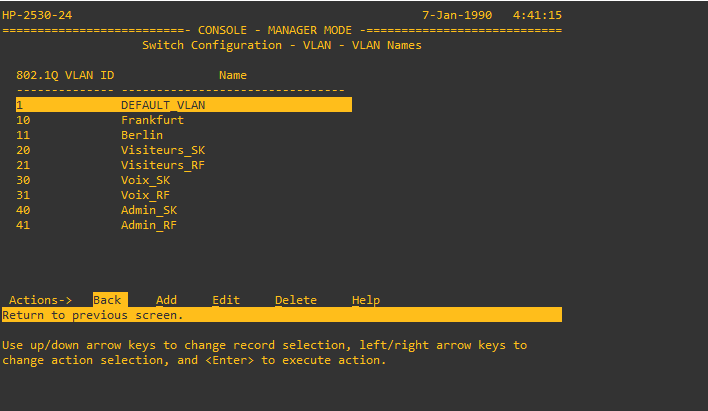Open the Help action
This screenshot has width=708, height=411.
366,300
